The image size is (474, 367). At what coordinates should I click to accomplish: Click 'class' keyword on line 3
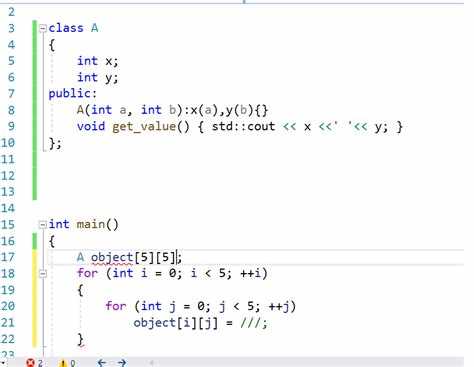[66, 28]
